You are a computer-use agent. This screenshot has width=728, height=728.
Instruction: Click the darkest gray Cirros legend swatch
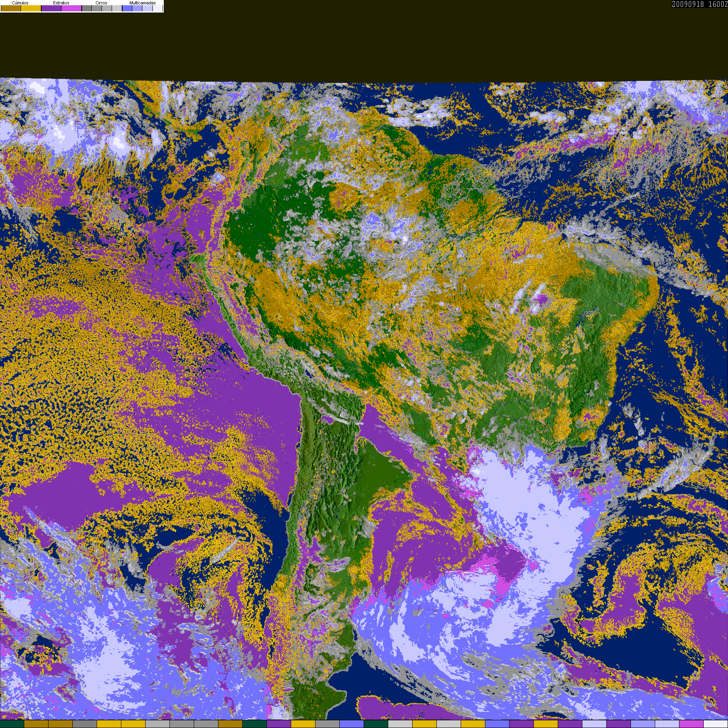[x=87, y=8]
